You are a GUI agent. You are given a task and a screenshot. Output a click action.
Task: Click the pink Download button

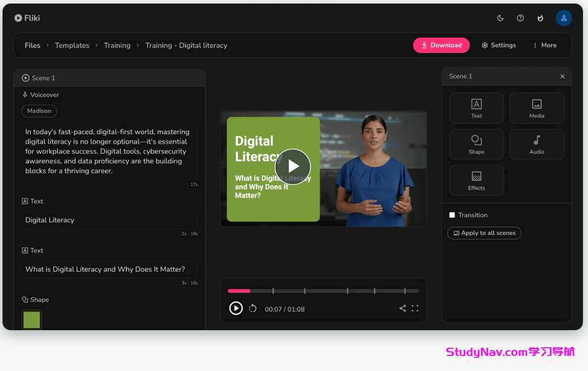point(441,45)
